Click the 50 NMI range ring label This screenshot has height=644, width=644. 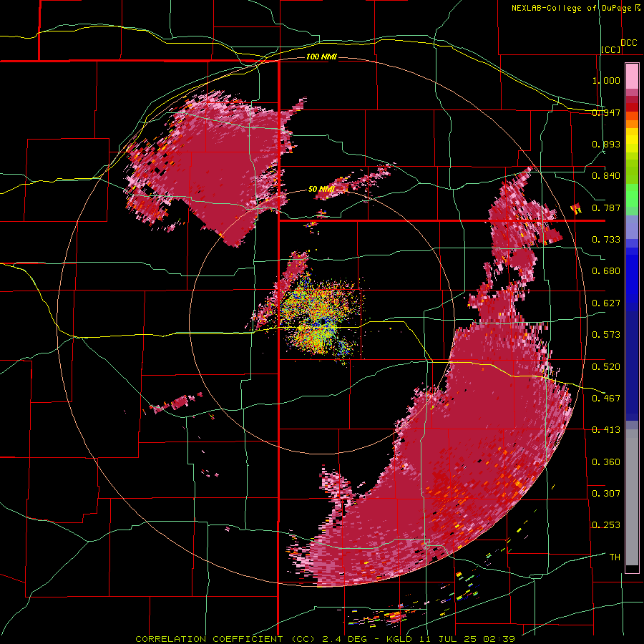coord(321,189)
